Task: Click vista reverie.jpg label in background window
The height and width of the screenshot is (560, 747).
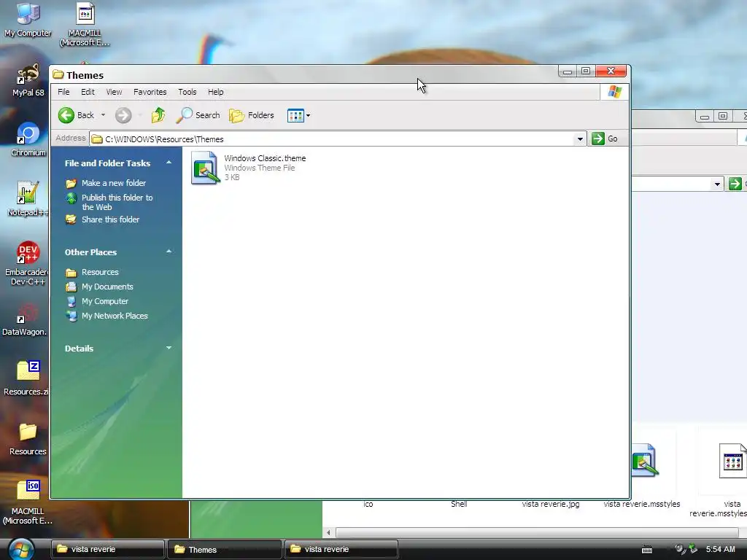Action: pyautogui.click(x=550, y=504)
